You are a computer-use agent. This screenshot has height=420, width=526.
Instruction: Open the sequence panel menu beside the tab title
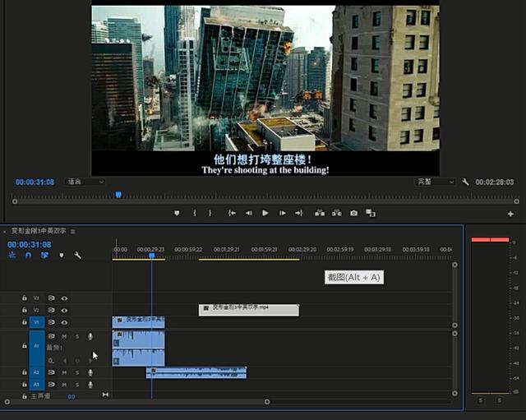[x=73, y=232]
